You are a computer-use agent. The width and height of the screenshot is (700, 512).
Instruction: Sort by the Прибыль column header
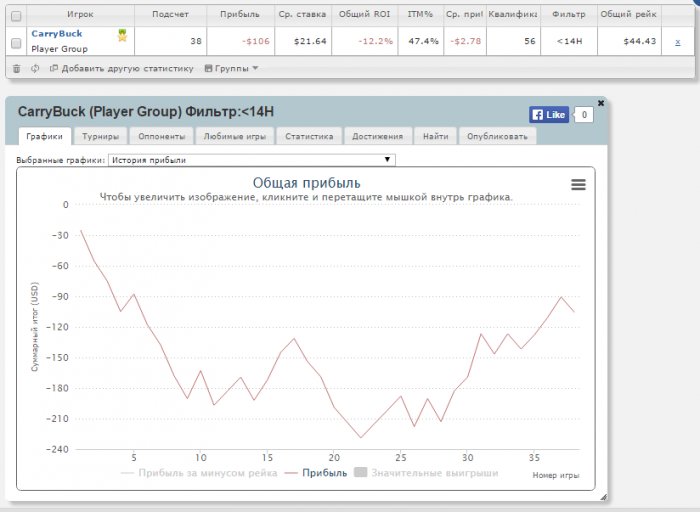pyautogui.click(x=240, y=14)
